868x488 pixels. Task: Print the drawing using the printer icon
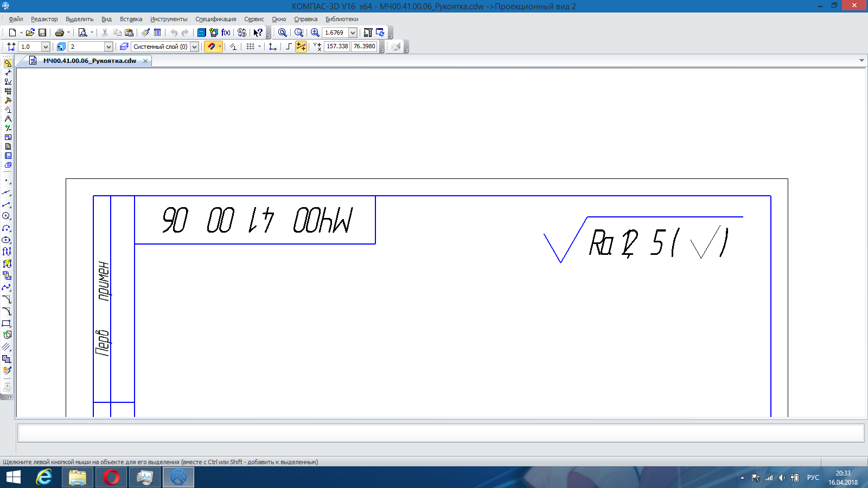60,33
